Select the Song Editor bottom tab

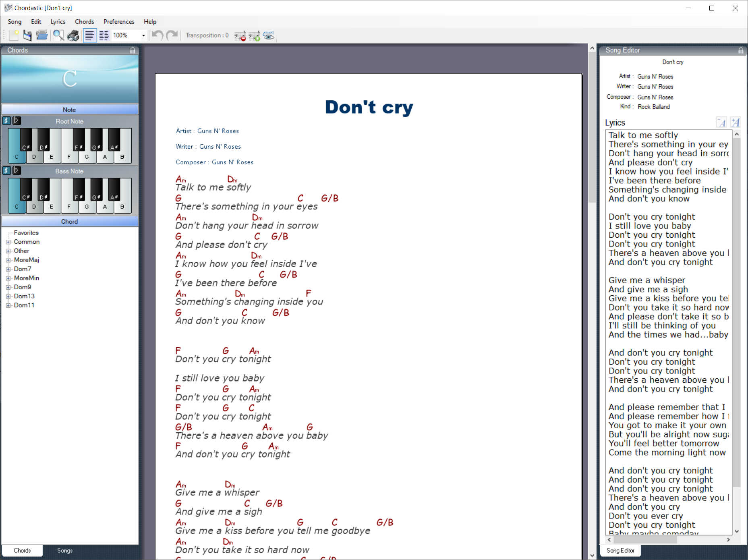pos(620,551)
